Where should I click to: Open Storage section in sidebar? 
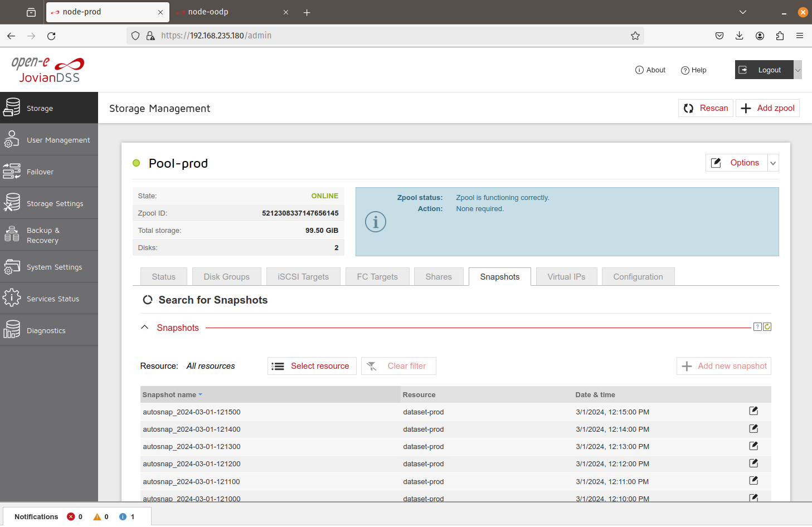(x=49, y=108)
